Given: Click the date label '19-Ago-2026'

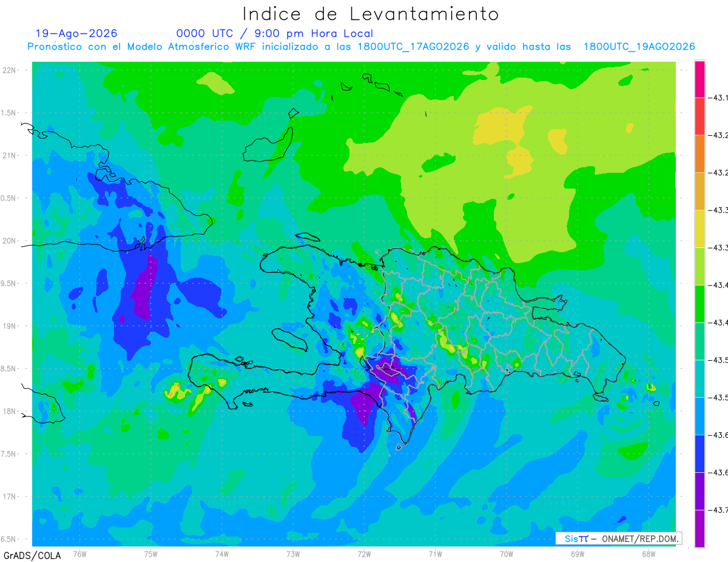Looking at the screenshot, I should (x=76, y=33).
